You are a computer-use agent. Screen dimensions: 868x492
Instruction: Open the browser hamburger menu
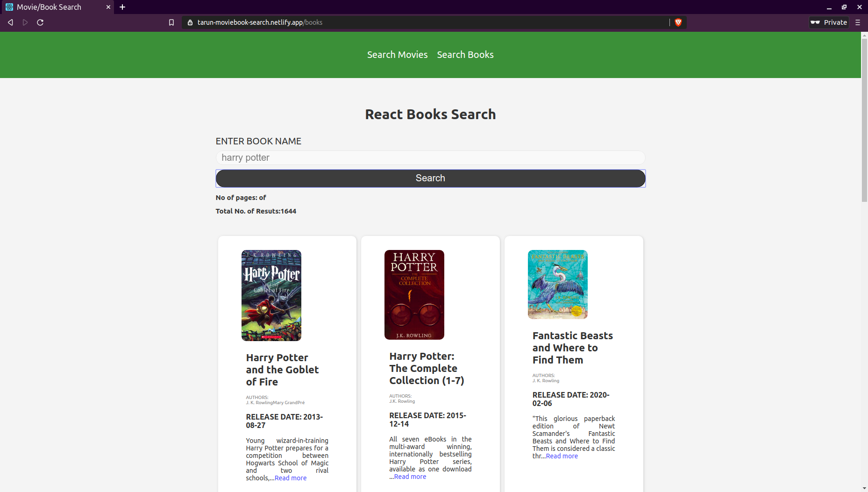(x=858, y=22)
